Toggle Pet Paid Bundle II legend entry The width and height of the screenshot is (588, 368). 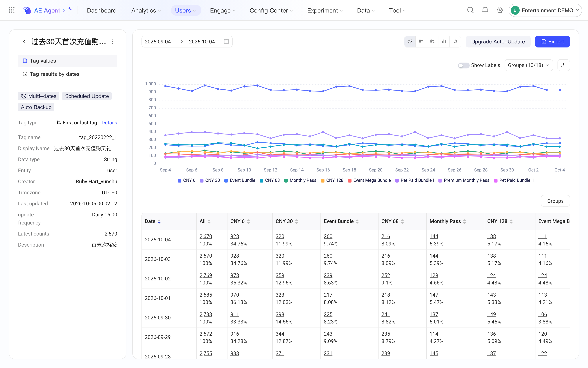click(514, 180)
